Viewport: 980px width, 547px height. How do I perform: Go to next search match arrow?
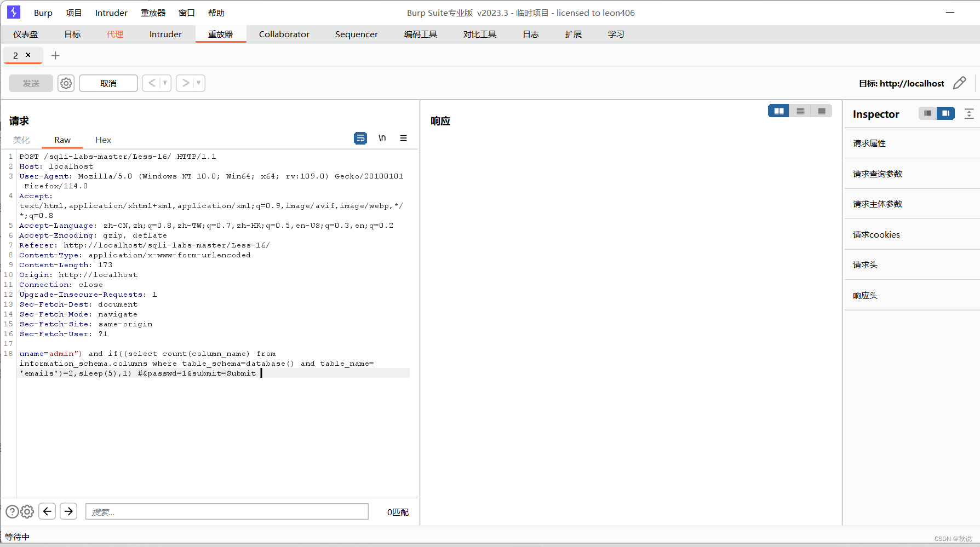[68, 511]
